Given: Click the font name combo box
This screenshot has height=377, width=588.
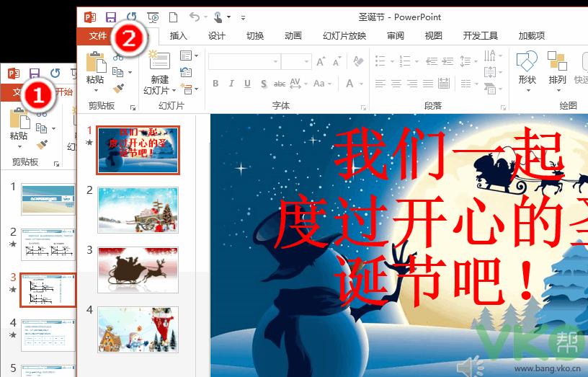Looking at the screenshot, I should coord(244,61).
